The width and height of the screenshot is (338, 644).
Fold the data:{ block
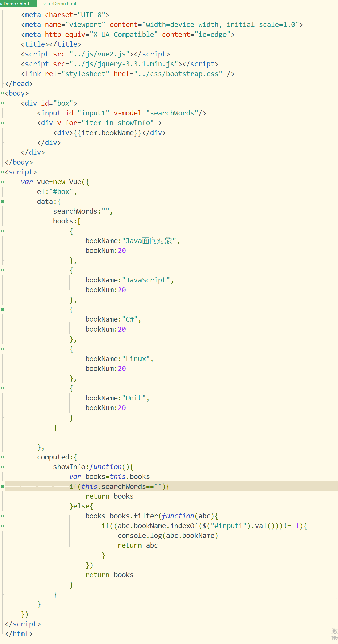[x=2, y=201]
